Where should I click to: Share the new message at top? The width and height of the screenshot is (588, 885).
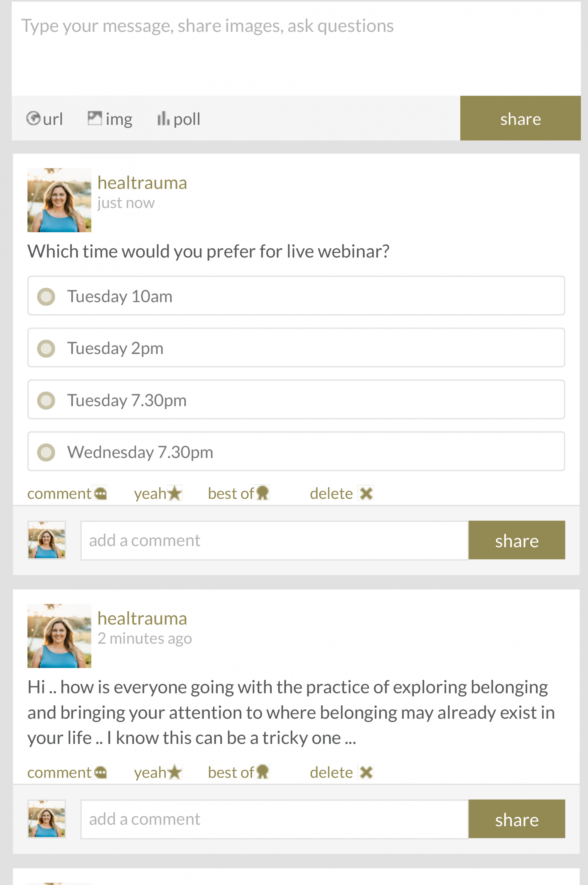click(x=520, y=118)
